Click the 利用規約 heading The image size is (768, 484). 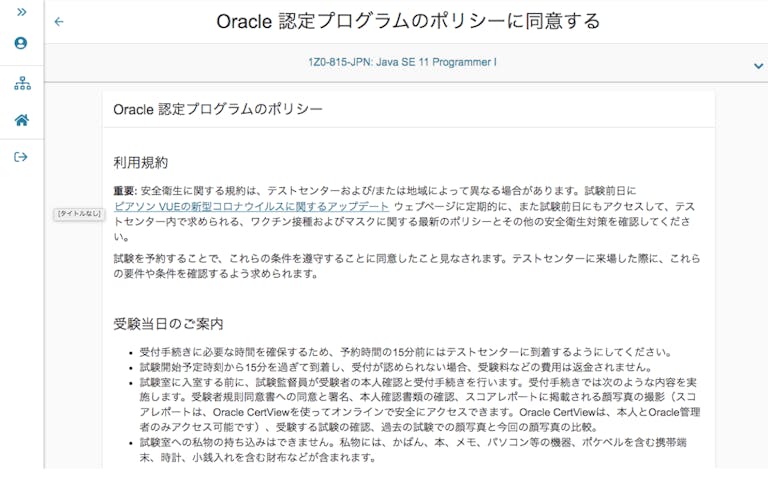click(141, 162)
